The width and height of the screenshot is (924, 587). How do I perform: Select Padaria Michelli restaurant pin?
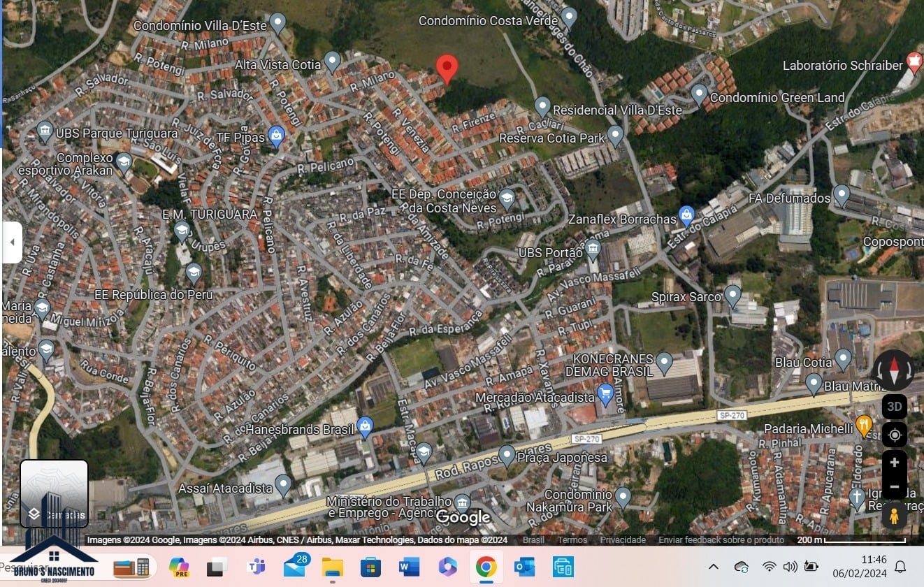865,426
